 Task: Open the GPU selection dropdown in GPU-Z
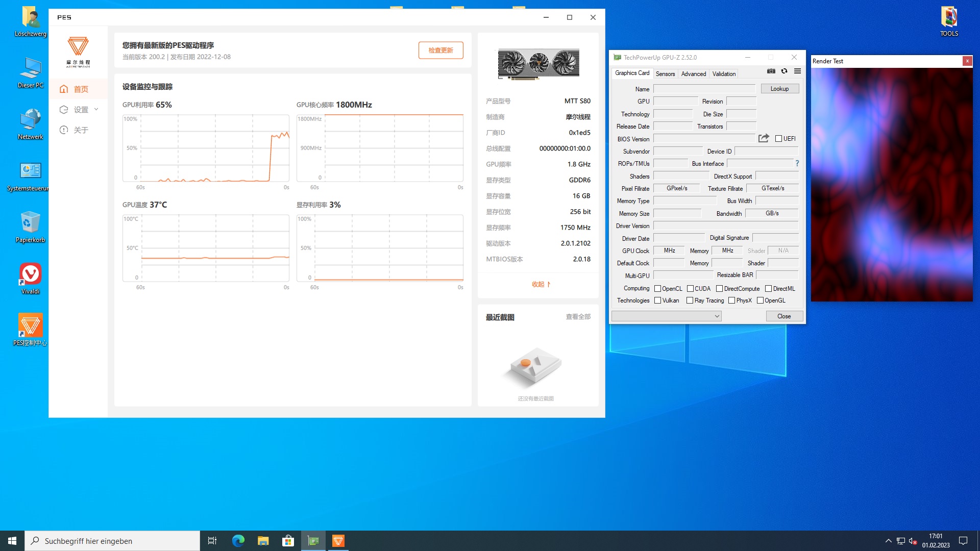tap(667, 316)
